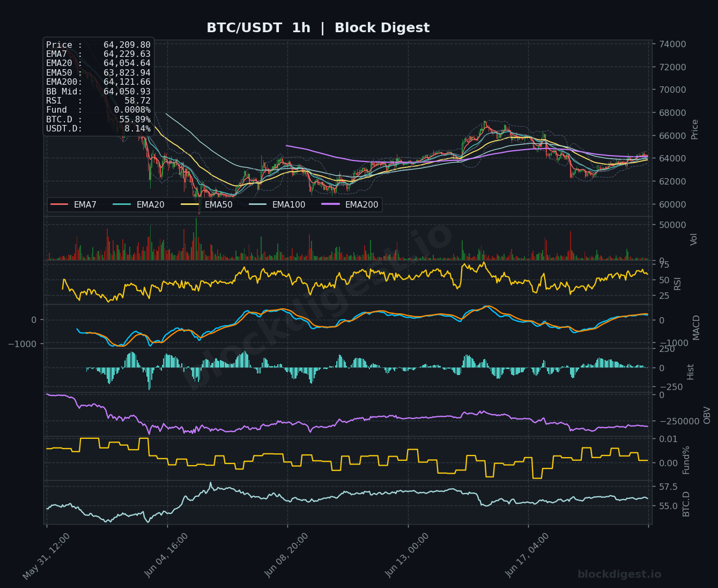Click the Jun 08, 20:00 date label
This screenshot has width=718, height=588.
coord(287,556)
